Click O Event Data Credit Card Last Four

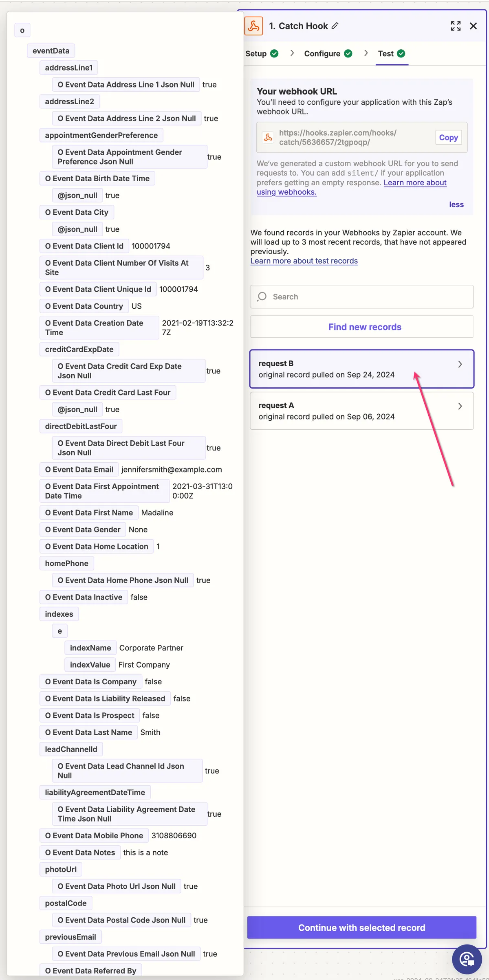(x=108, y=392)
